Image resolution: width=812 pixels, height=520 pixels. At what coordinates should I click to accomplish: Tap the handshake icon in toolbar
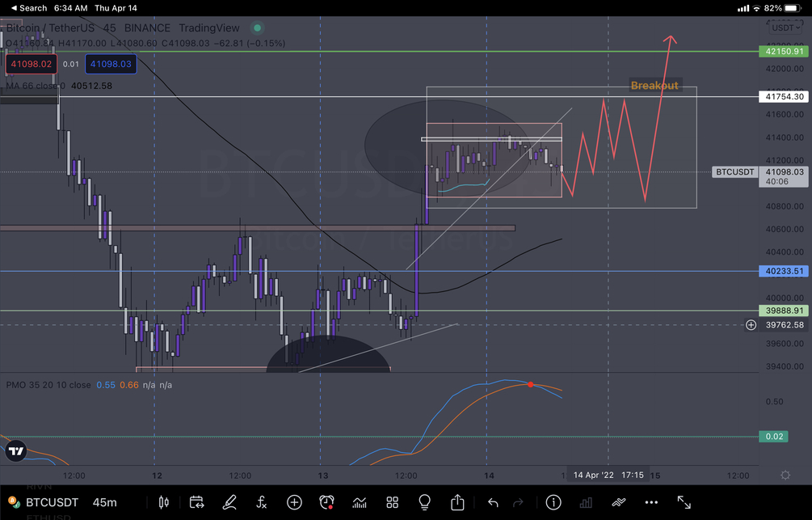pyautogui.click(x=618, y=502)
